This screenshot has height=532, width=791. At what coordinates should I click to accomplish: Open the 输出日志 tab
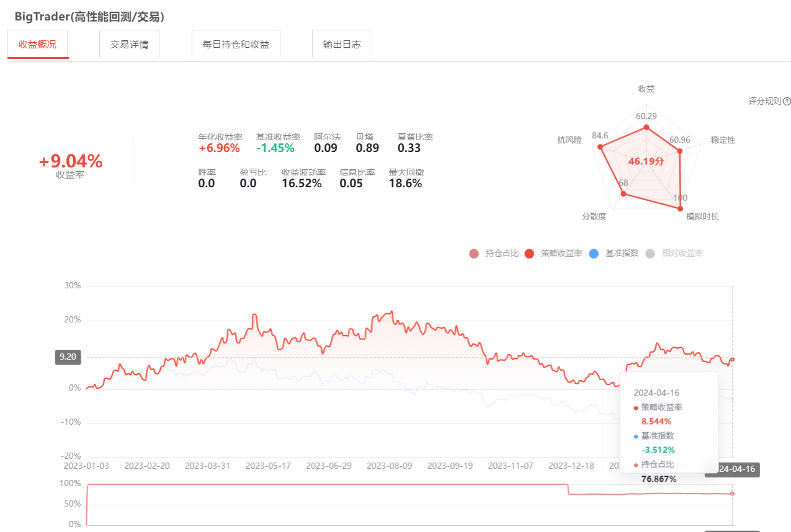342,45
